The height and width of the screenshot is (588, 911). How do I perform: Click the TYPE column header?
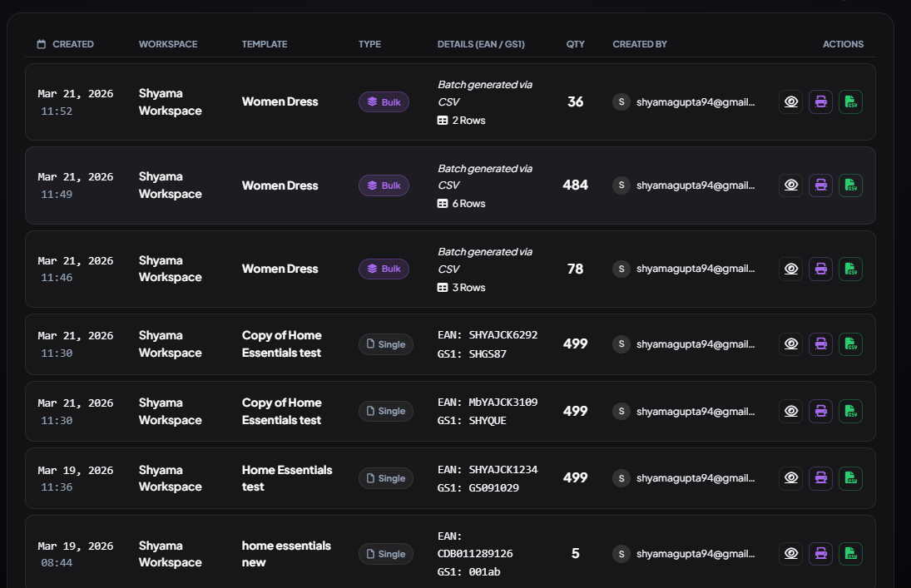click(369, 44)
